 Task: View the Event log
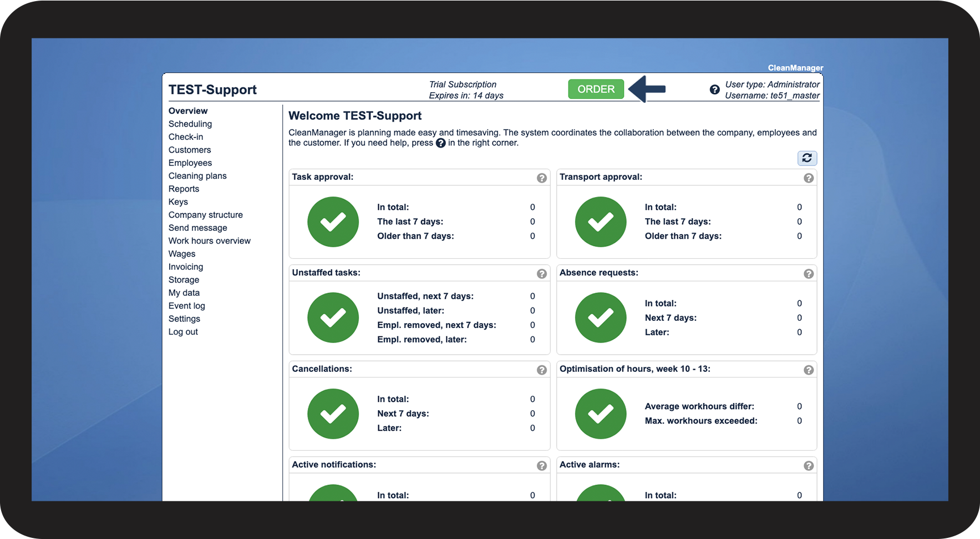coord(187,306)
